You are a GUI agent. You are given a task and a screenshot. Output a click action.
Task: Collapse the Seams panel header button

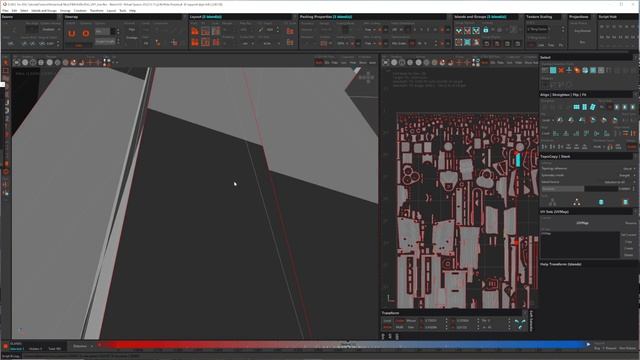(60, 17)
